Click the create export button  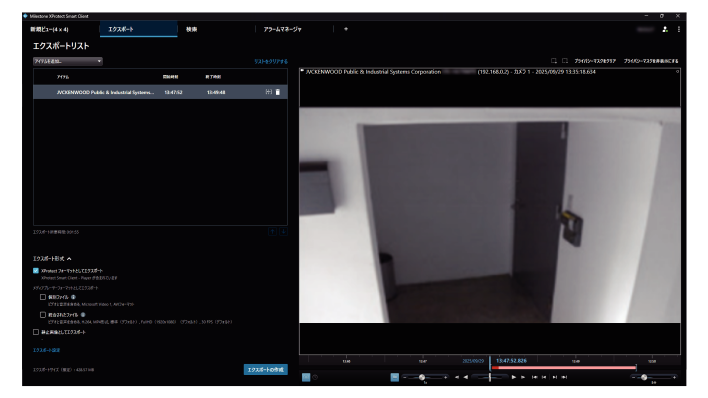pos(266,370)
